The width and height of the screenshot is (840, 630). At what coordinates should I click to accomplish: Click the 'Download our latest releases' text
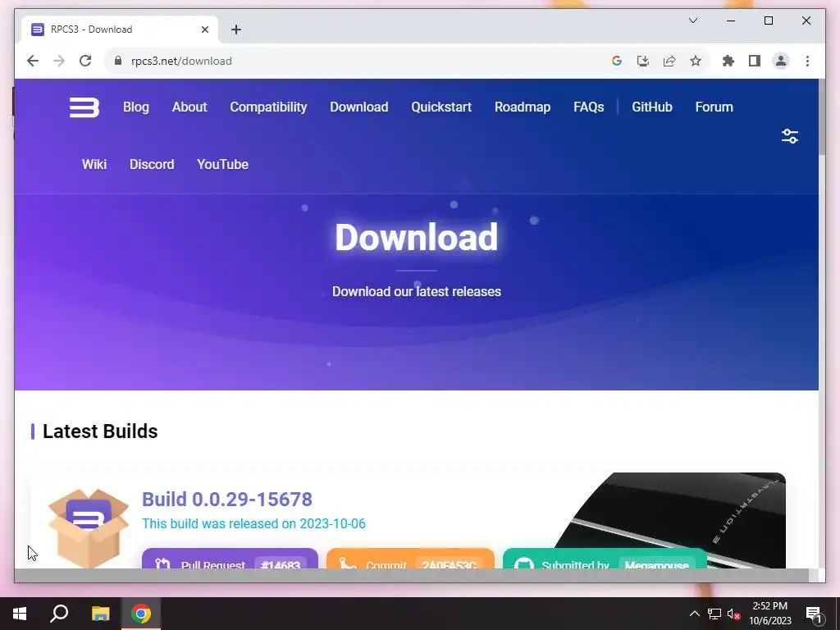point(417,291)
